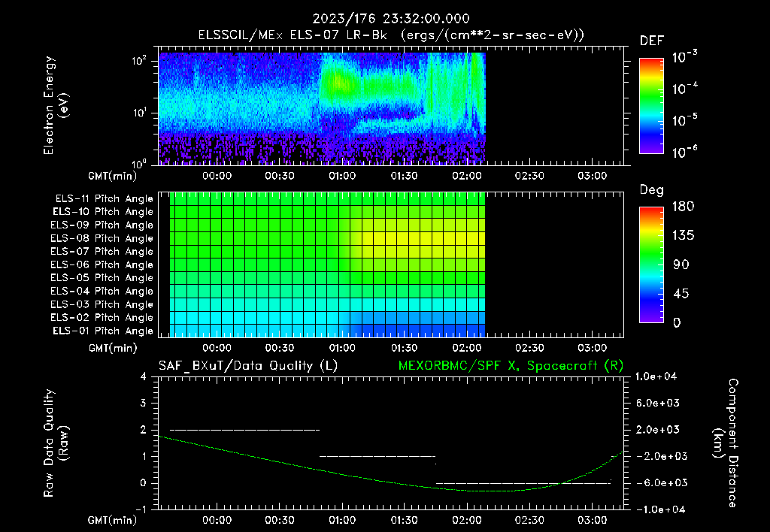The image size is (770, 532).
Task: Click the 01:00 time tick under the spectrogram
Action: (342, 176)
